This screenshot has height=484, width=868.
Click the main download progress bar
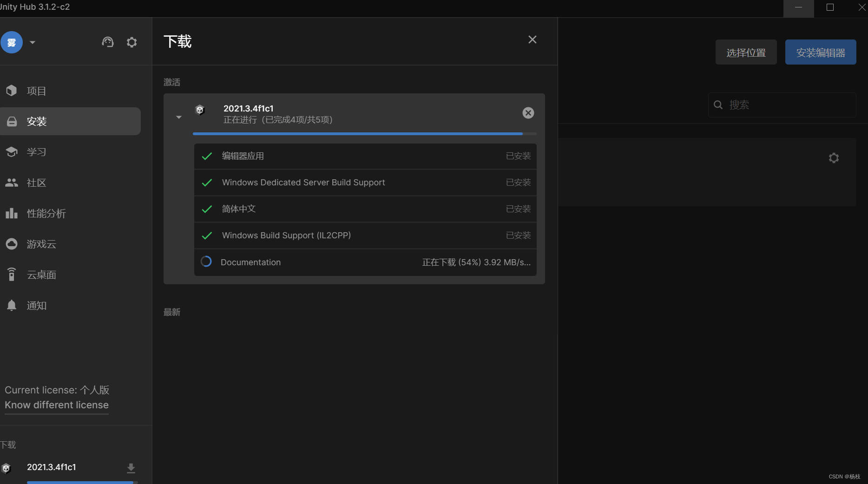tap(364, 134)
